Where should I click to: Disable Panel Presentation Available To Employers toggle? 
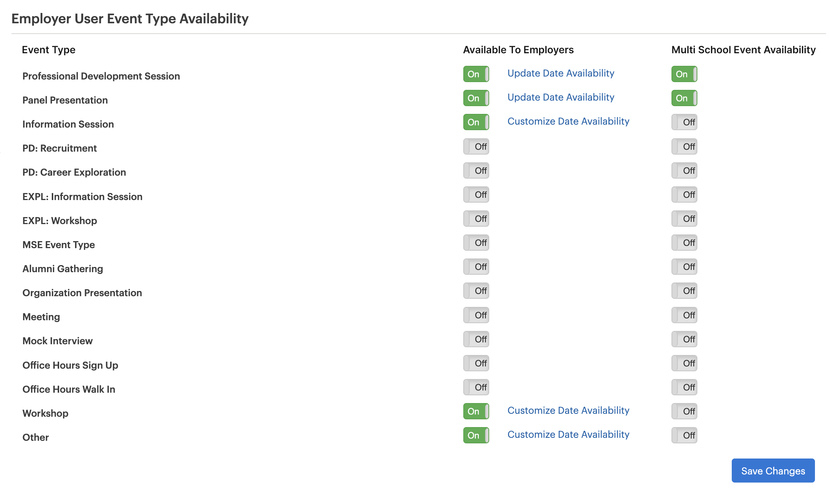(476, 98)
